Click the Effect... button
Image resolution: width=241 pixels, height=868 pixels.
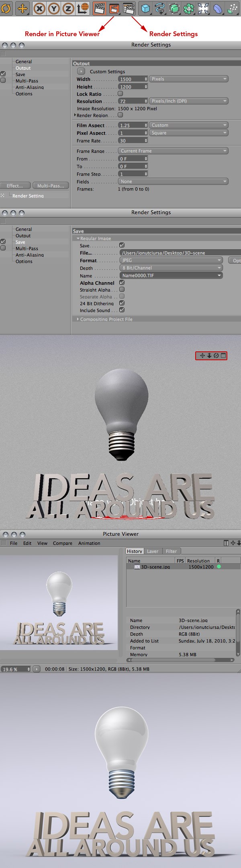[15, 186]
